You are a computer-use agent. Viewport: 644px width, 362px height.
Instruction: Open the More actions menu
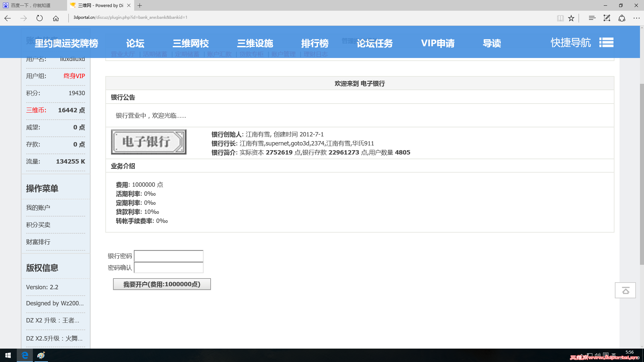(x=637, y=18)
